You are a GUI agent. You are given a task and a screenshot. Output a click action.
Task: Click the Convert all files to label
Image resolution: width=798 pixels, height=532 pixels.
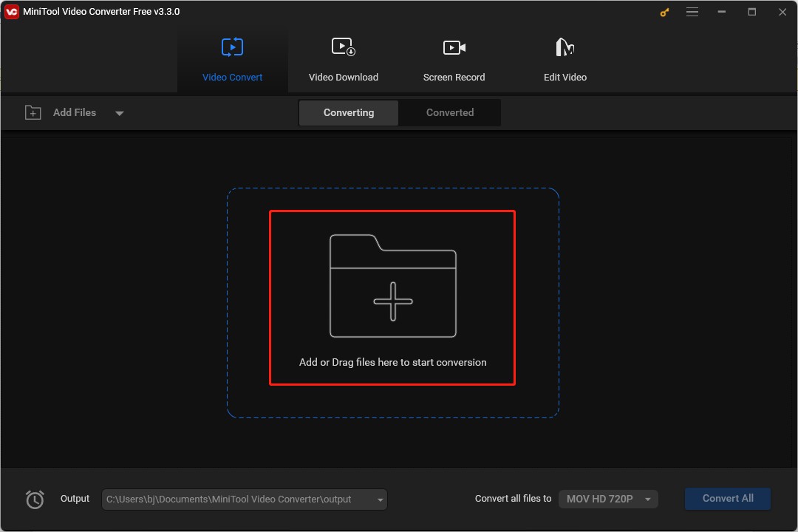point(513,499)
